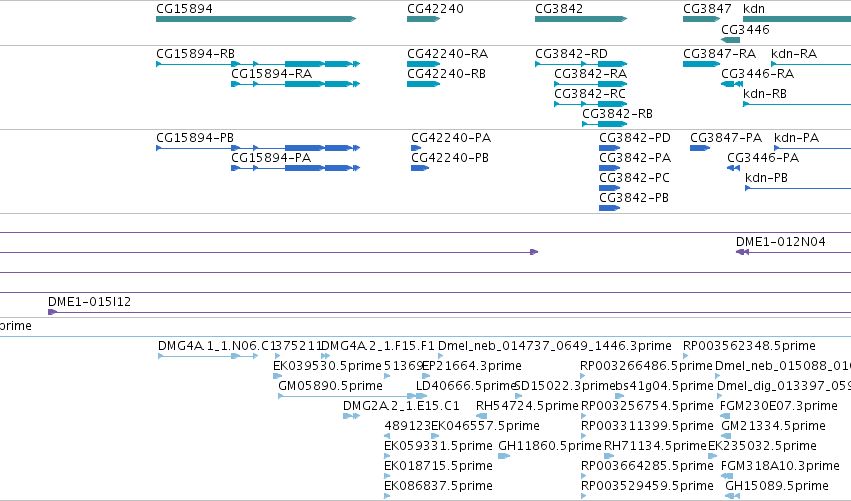Select the CG3842-PB protein label
This screenshot has width=851, height=501.
click(634, 198)
